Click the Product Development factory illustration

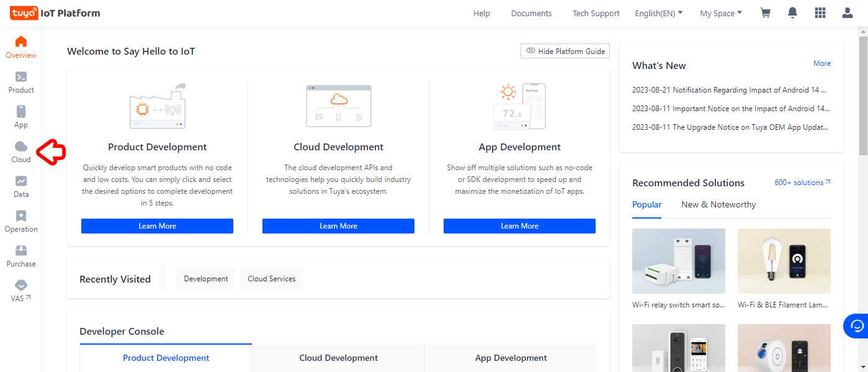(x=158, y=106)
